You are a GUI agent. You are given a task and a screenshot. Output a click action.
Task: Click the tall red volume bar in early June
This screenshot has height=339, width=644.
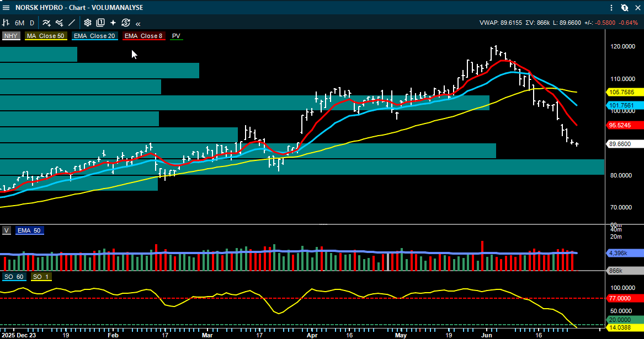[482, 256]
